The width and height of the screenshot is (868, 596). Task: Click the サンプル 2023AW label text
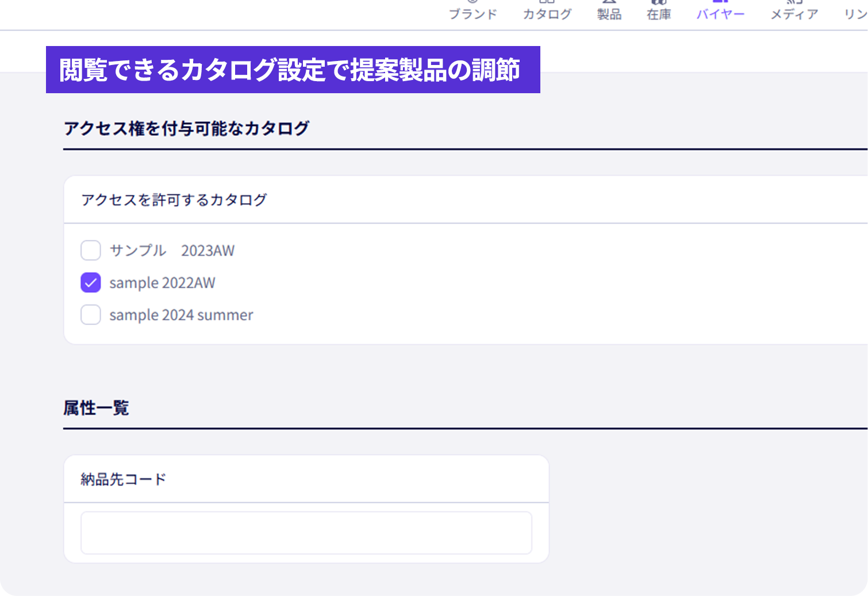click(172, 250)
